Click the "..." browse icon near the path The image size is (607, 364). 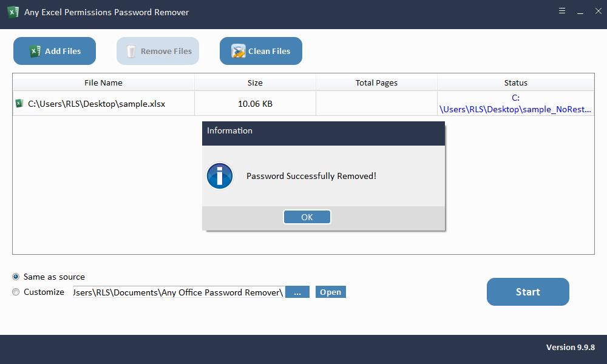297,292
